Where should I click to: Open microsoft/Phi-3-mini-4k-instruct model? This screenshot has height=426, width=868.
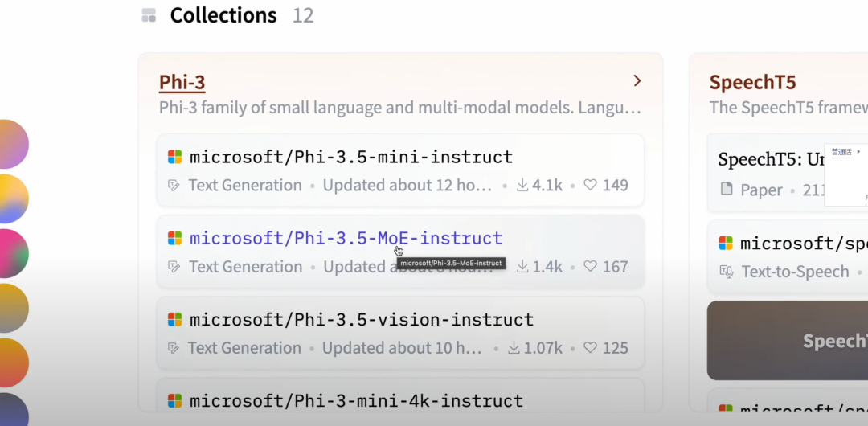point(357,400)
